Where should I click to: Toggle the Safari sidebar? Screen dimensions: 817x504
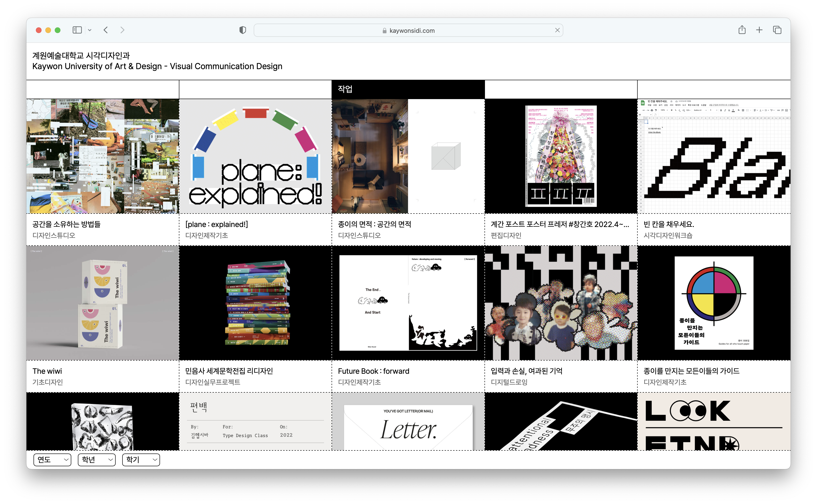77,30
